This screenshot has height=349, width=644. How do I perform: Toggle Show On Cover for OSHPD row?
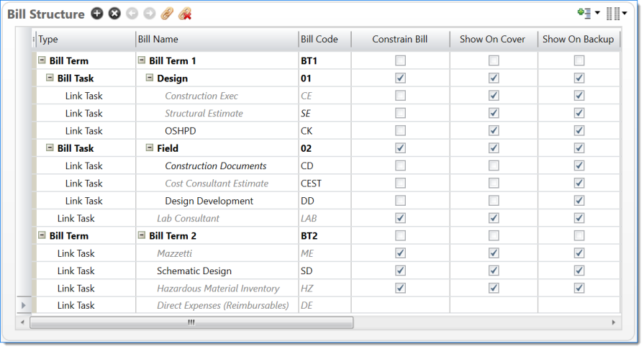tap(493, 131)
